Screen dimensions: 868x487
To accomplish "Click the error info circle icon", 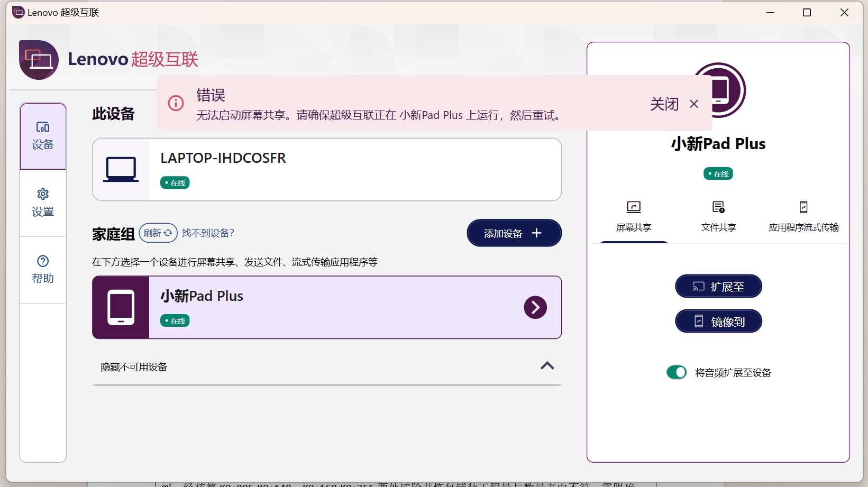I will (176, 103).
